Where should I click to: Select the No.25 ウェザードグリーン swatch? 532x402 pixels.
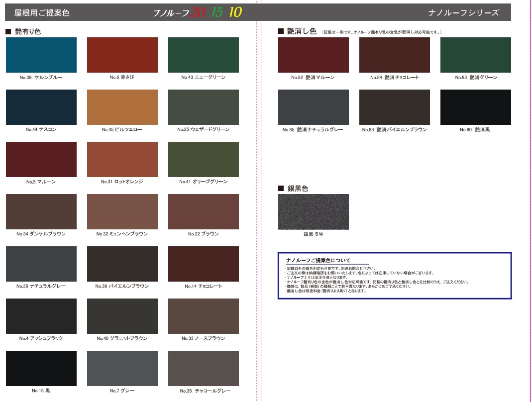tap(204, 107)
